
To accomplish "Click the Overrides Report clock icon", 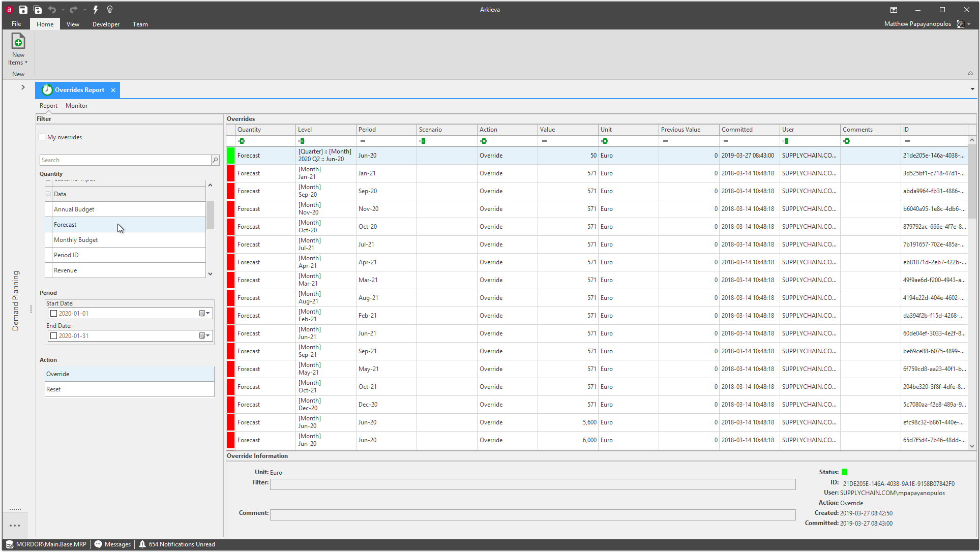I will click(x=47, y=90).
